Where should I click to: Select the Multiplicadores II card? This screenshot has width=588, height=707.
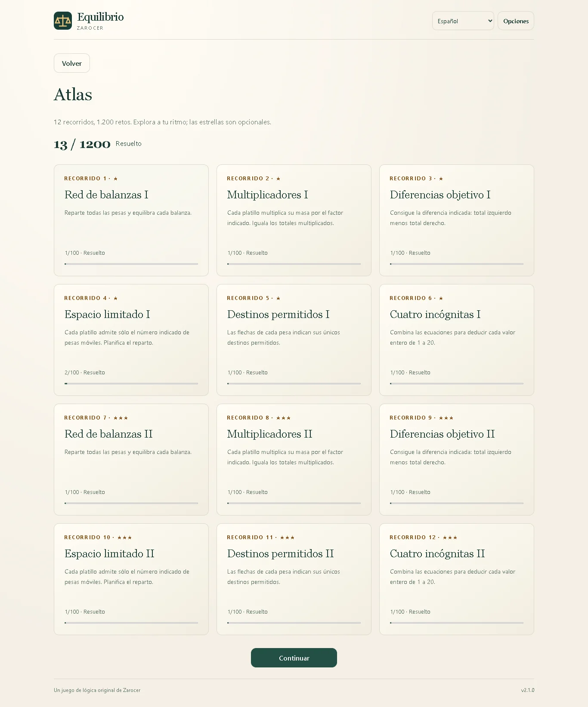pyautogui.click(x=294, y=460)
